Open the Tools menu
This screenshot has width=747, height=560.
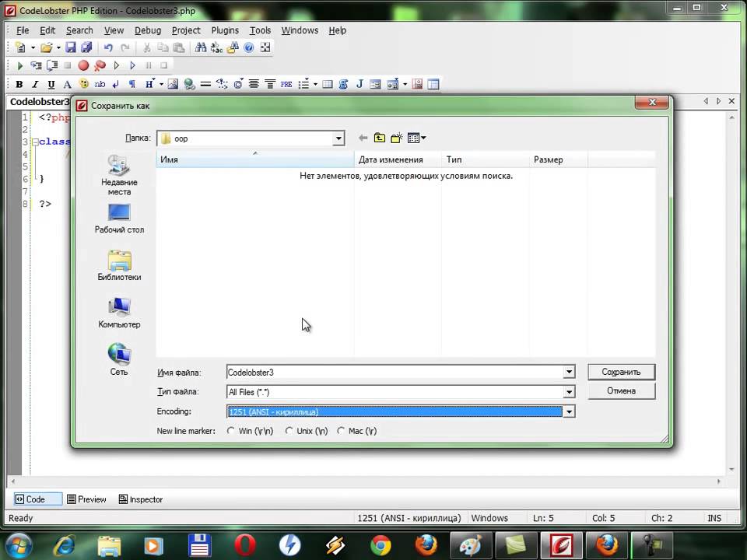tap(260, 30)
